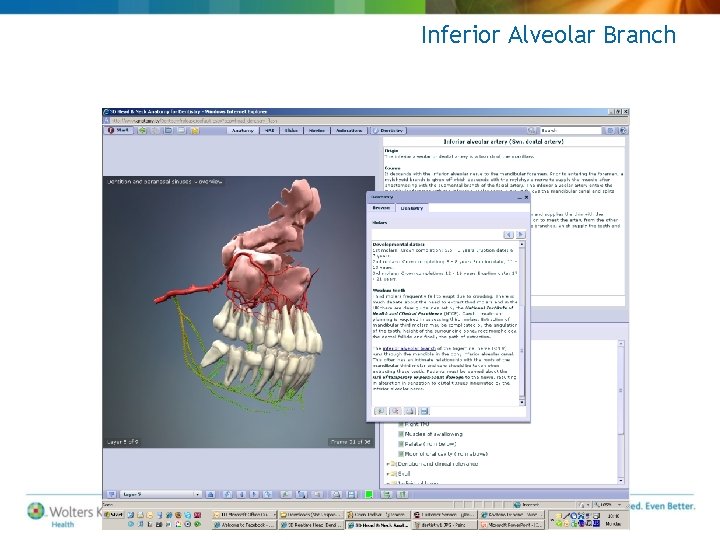Screen dimensions: 720x540
Task: Click scroll-up arrow of glossary text
Action: pyautogui.click(x=522, y=245)
